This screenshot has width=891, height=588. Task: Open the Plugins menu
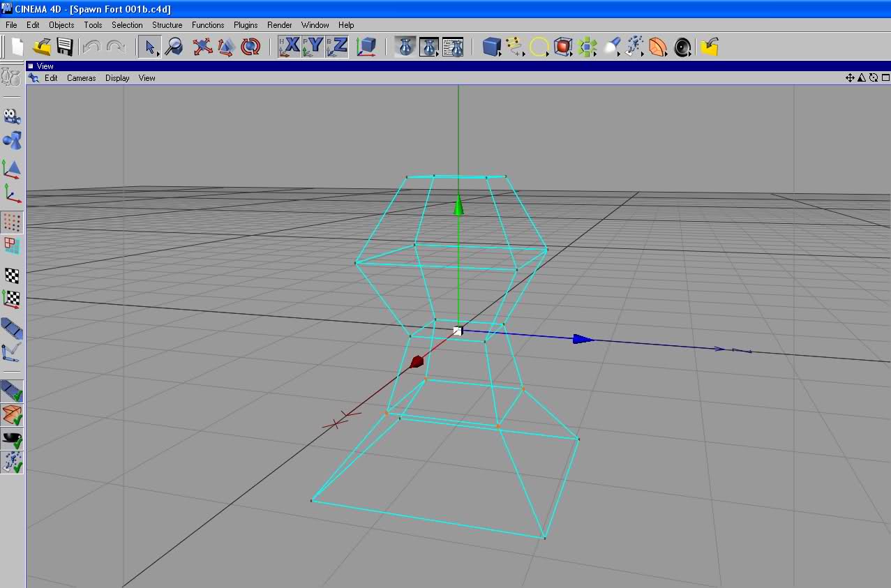point(246,25)
